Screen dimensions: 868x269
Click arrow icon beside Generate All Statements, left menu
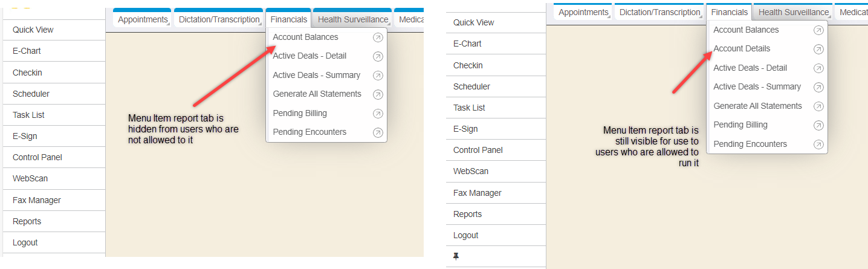378,94
